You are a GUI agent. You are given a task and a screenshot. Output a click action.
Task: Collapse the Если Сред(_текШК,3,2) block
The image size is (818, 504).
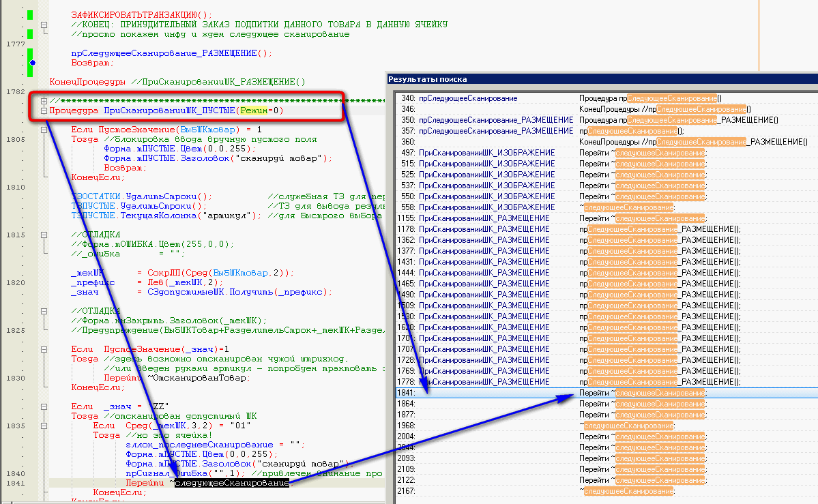(44, 426)
